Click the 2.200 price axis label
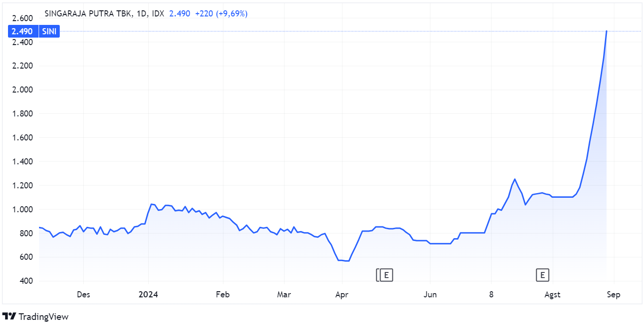The width and height of the screenshot is (644, 326). point(23,66)
